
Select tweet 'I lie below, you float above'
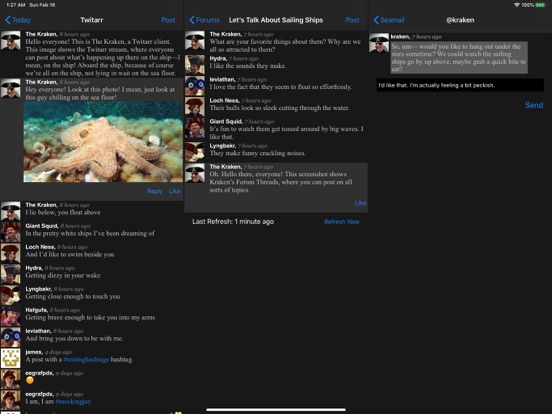92,211
